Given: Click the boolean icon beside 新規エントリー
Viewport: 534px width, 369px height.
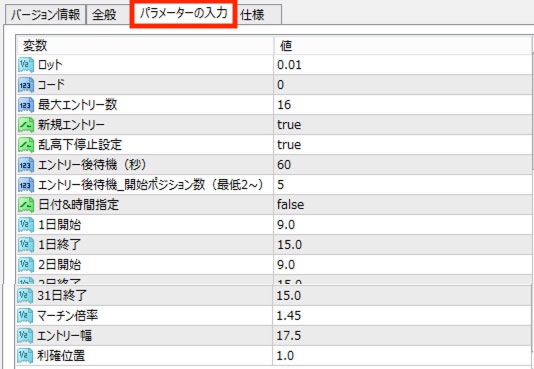Looking at the screenshot, I should pos(26,125).
